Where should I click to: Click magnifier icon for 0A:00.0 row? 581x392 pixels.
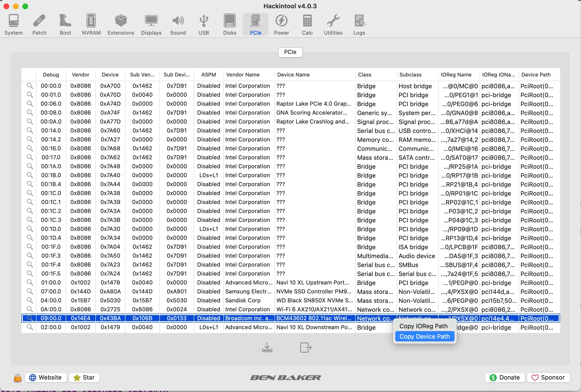[x=30, y=309]
